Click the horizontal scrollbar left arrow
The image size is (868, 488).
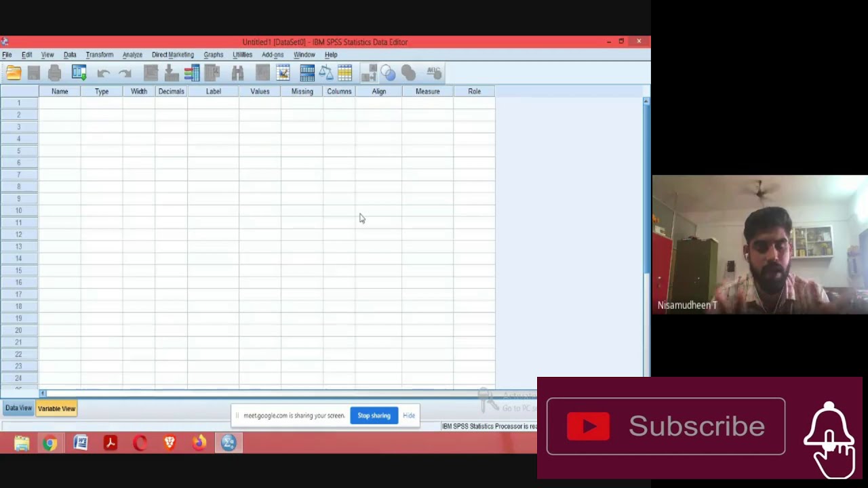click(43, 393)
